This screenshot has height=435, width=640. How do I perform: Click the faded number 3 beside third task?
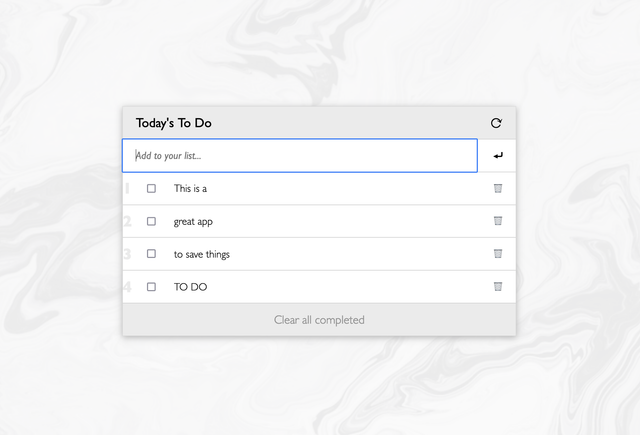click(x=127, y=254)
